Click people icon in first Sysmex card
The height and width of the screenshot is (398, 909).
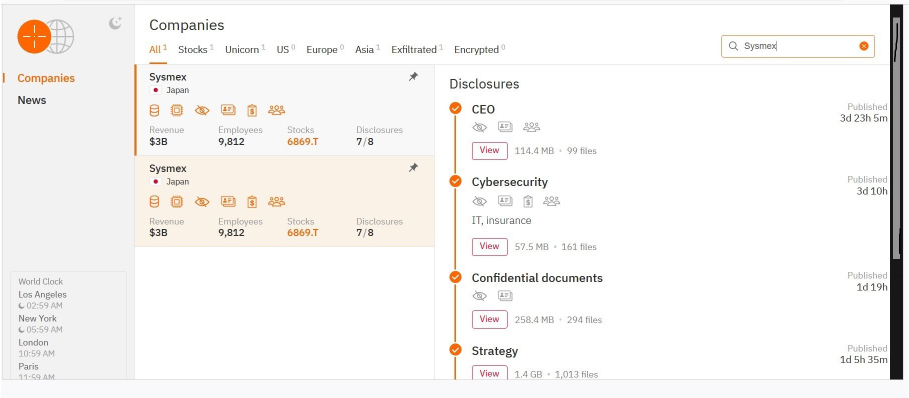click(277, 110)
